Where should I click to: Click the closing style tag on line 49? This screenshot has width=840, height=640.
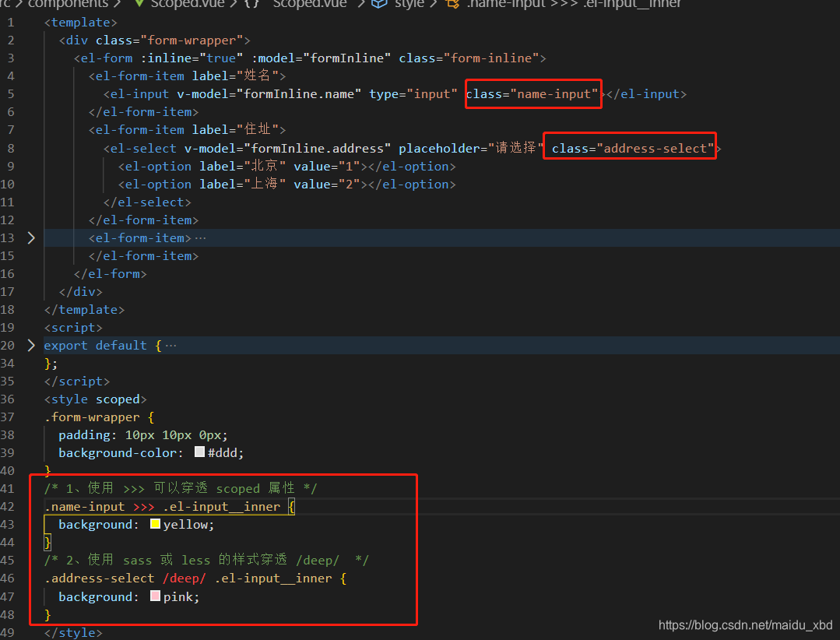click(x=73, y=632)
